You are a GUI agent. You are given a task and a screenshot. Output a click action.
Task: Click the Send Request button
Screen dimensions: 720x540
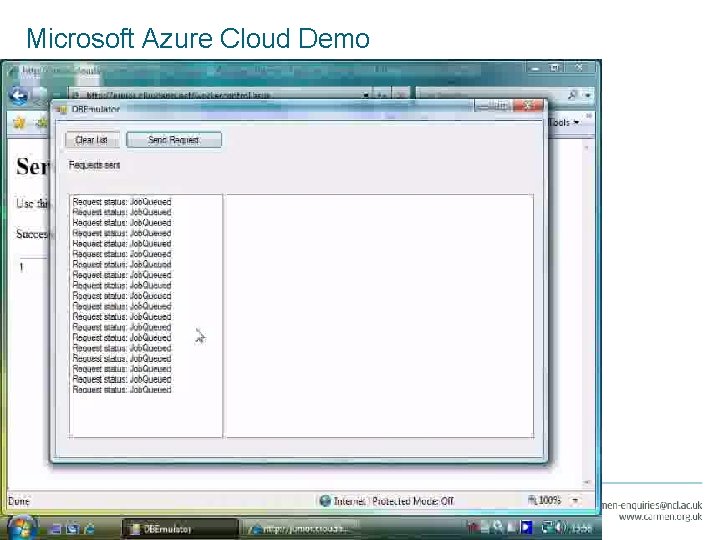[174, 140]
